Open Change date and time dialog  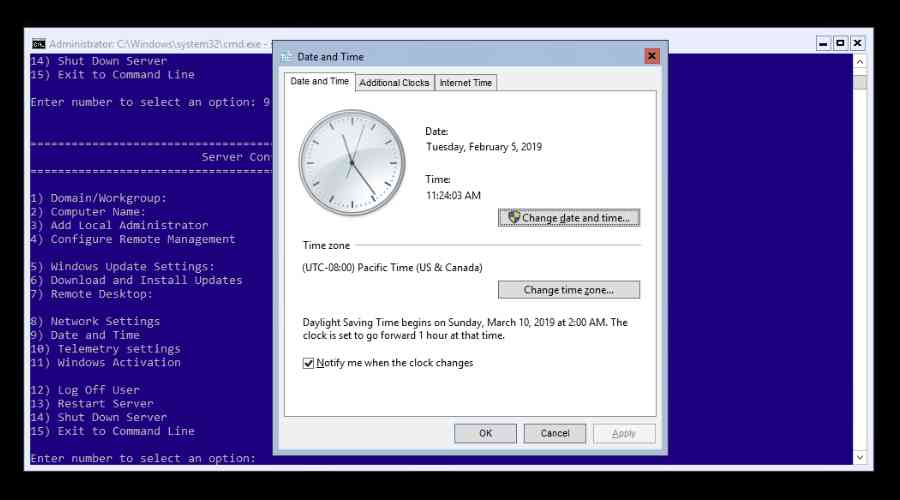click(x=569, y=218)
